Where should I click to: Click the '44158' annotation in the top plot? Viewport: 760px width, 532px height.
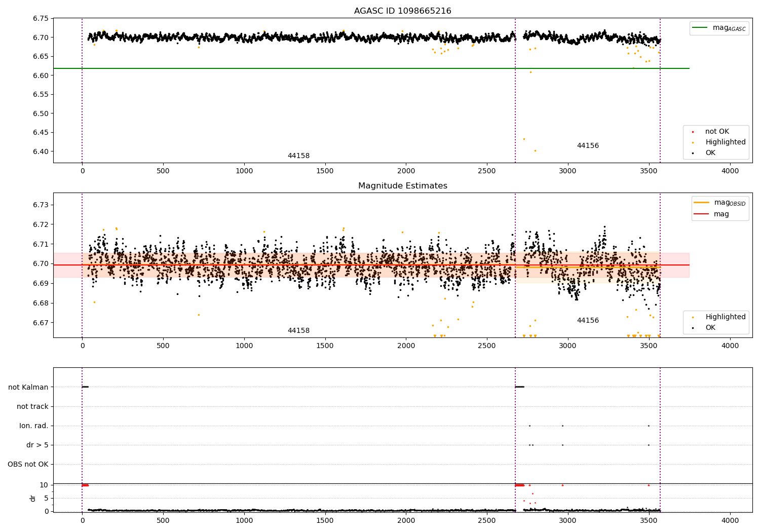(x=298, y=156)
